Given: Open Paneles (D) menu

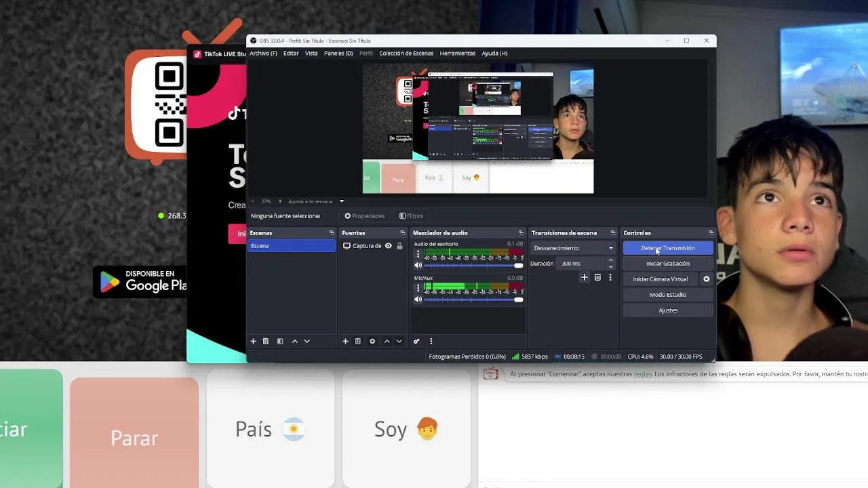Looking at the screenshot, I should click(x=338, y=54).
